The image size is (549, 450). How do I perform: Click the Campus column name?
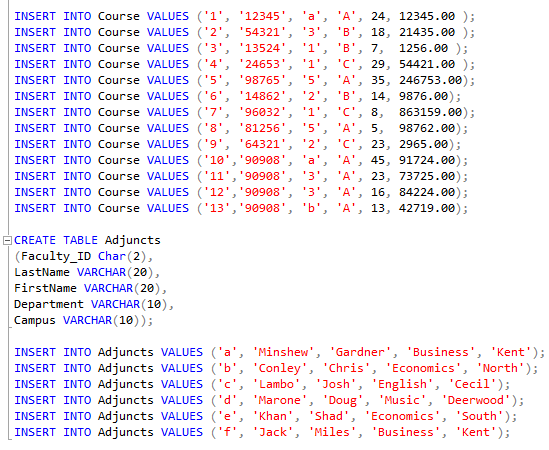click(x=35, y=320)
